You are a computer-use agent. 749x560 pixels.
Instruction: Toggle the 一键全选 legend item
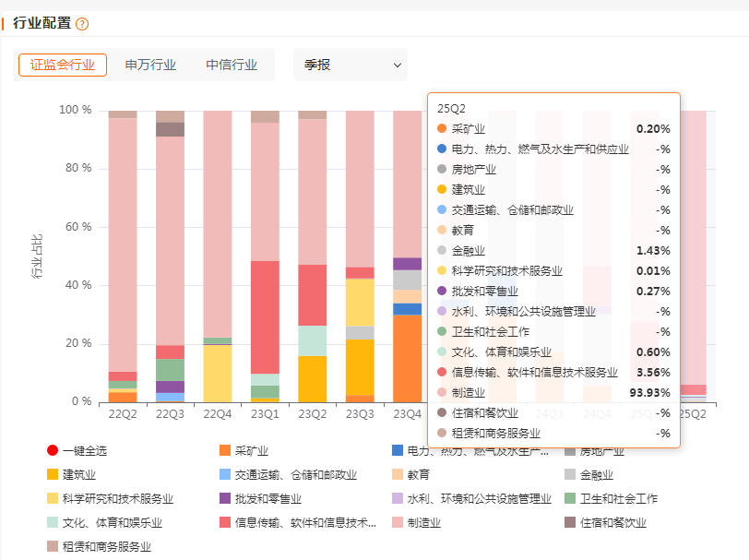click(77, 450)
